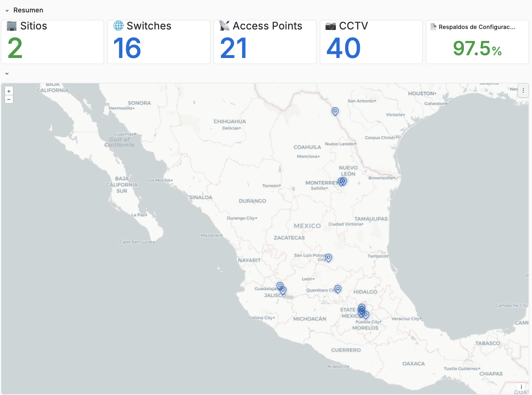Show map attribution info button
The image size is (532, 395).
521,387
